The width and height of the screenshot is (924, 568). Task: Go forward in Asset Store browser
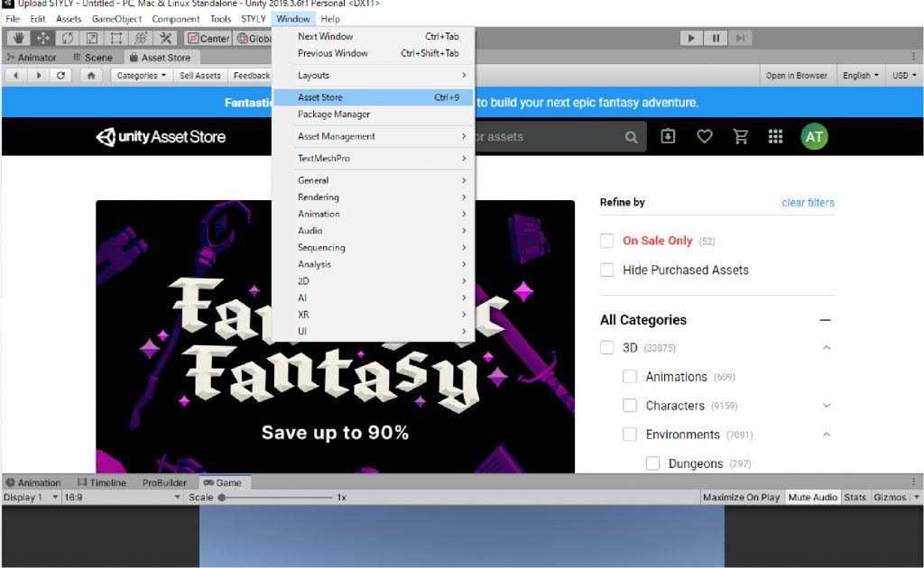click(38, 76)
